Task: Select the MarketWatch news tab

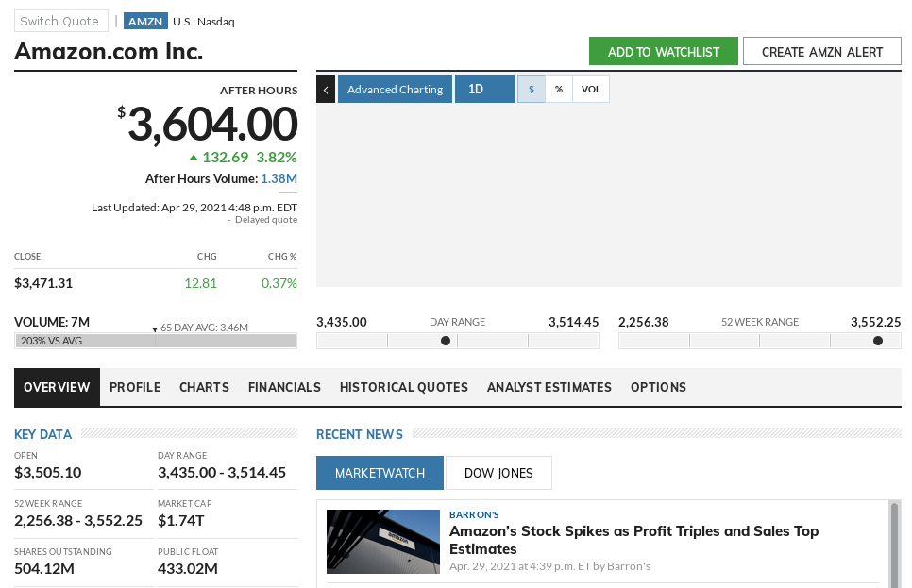Action: click(380, 473)
